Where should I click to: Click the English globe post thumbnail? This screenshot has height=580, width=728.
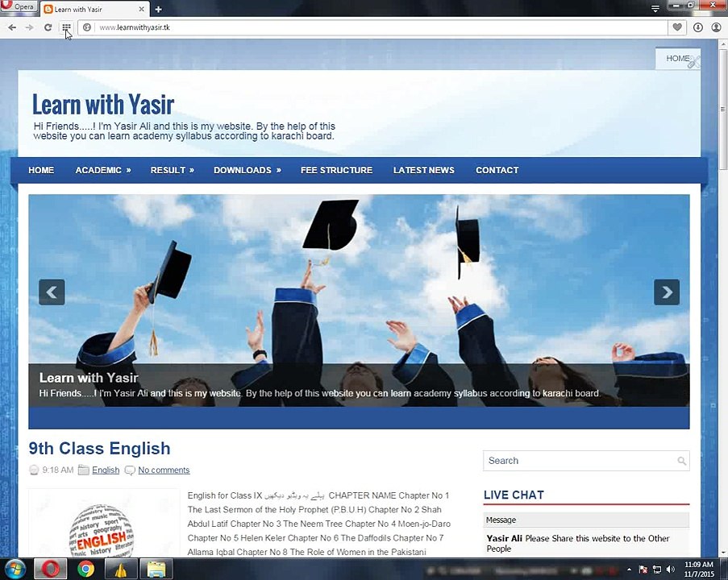[x=104, y=524]
